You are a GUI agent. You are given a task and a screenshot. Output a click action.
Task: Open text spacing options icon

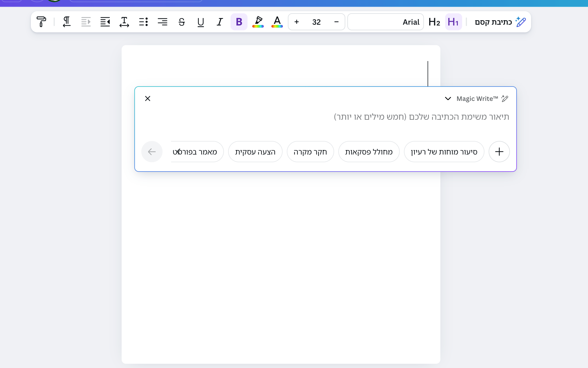124,22
